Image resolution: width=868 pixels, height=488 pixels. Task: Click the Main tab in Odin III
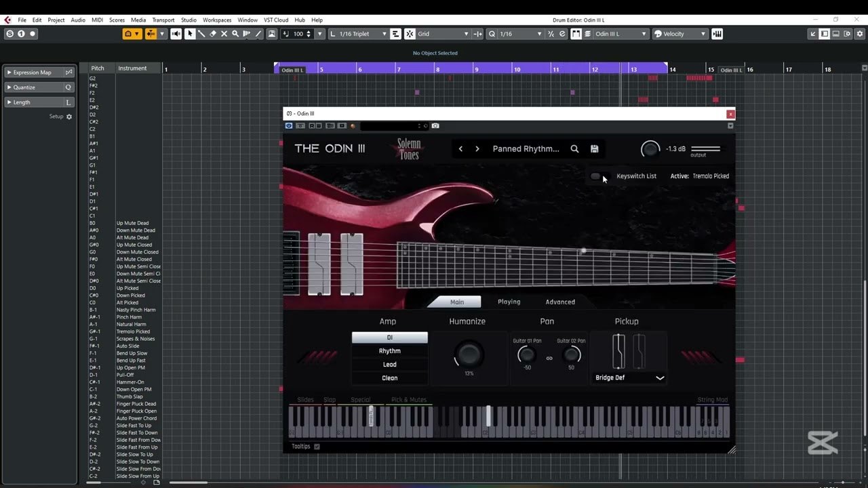[457, 302]
